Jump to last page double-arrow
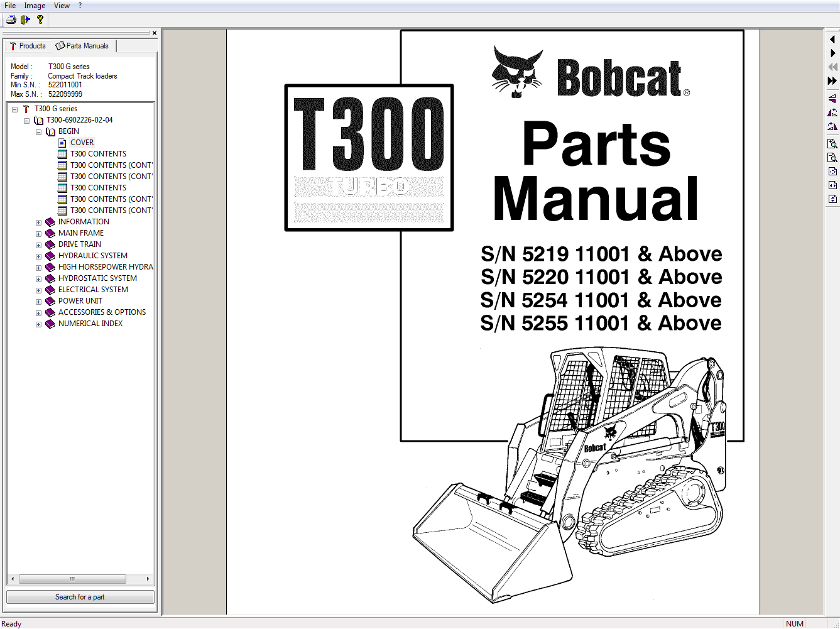The height and width of the screenshot is (629, 840). (832, 81)
